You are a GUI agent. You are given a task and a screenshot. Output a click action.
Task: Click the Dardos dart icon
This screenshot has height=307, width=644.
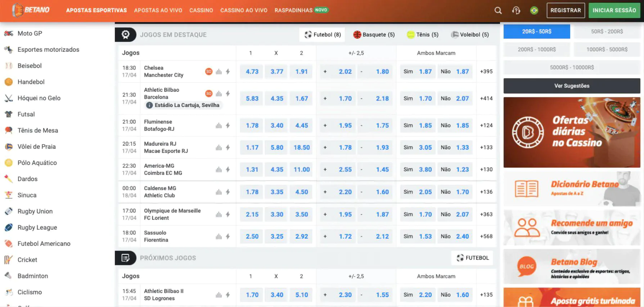point(9,179)
